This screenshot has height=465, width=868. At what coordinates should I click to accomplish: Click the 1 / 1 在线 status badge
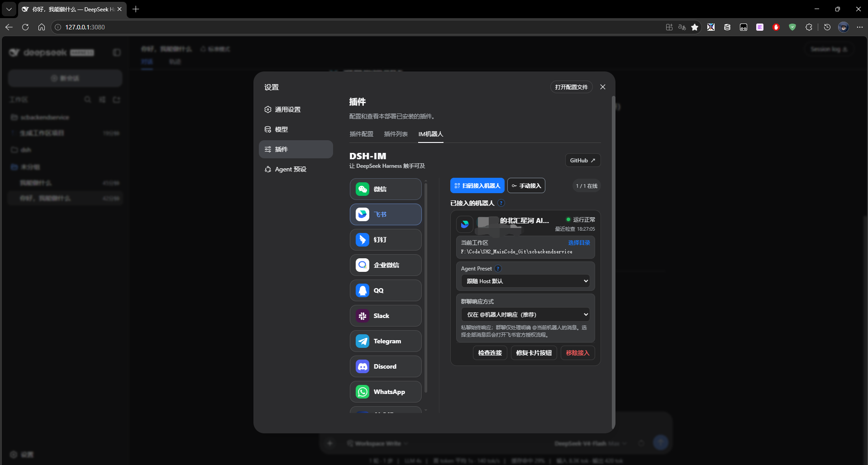[587, 186]
